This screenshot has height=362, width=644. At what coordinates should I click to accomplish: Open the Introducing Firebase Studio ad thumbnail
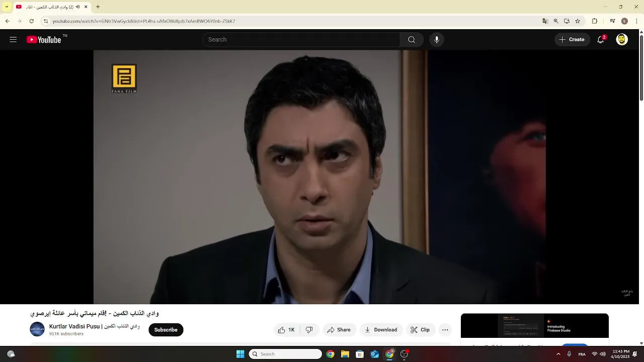pyautogui.click(x=534, y=326)
